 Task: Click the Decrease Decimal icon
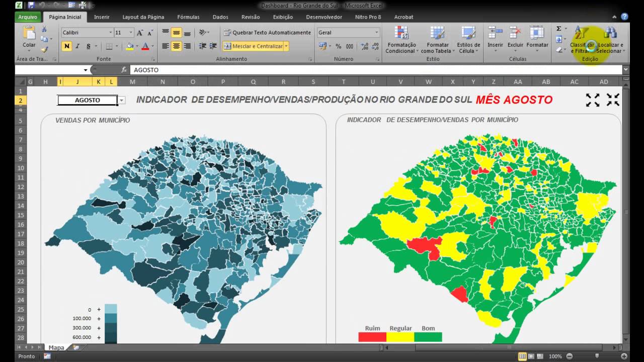(x=375, y=46)
